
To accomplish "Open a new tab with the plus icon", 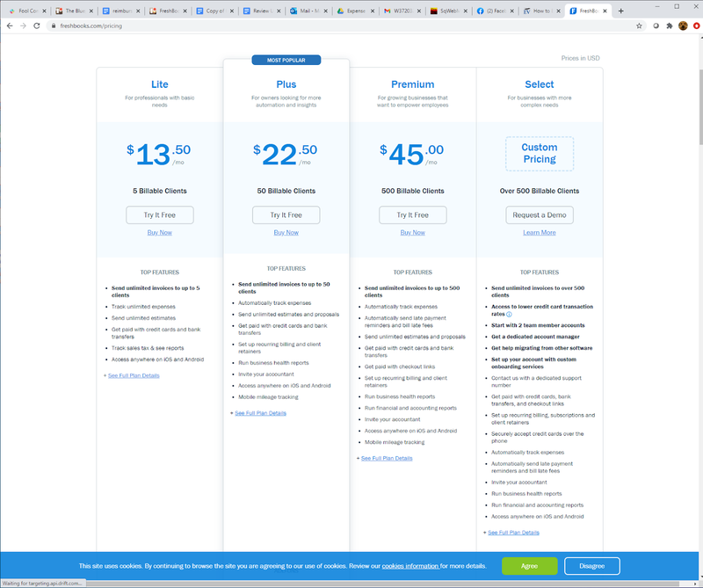I will tap(621, 11).
